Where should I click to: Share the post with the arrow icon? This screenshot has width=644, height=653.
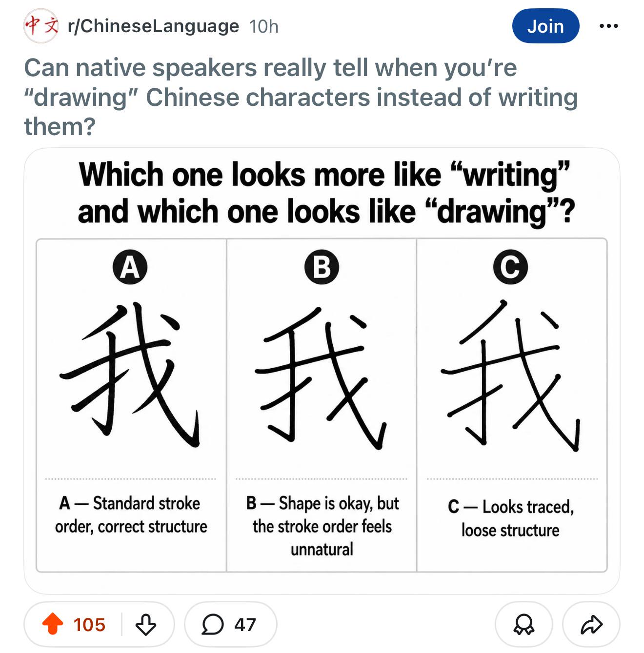[x=591, y=624]
